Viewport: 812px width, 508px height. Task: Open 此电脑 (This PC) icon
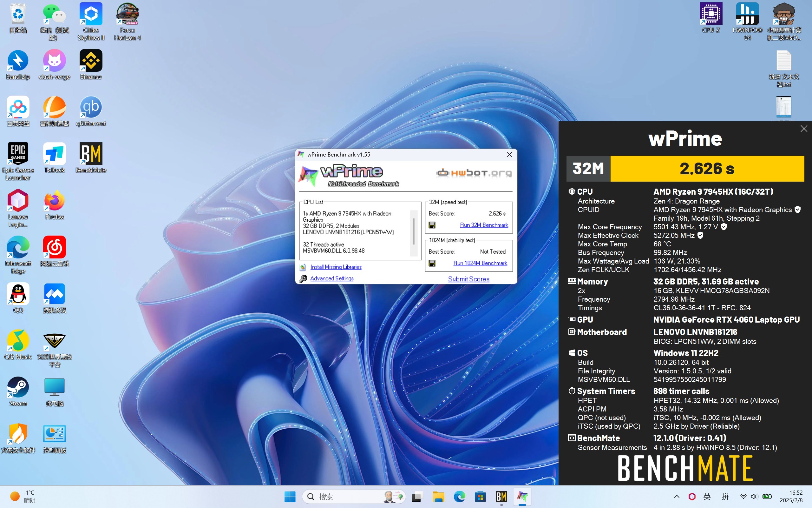[54, 392]
